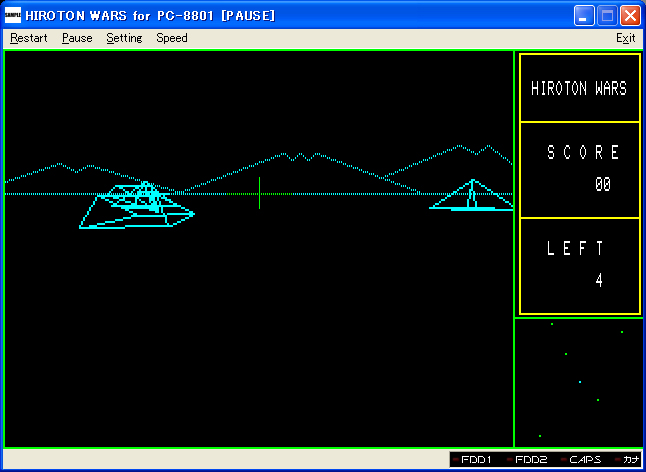Screen dimensions: 646x472
Task: Click the radar minimap panel
Action: pyautogui.click(x=579, y=383)
